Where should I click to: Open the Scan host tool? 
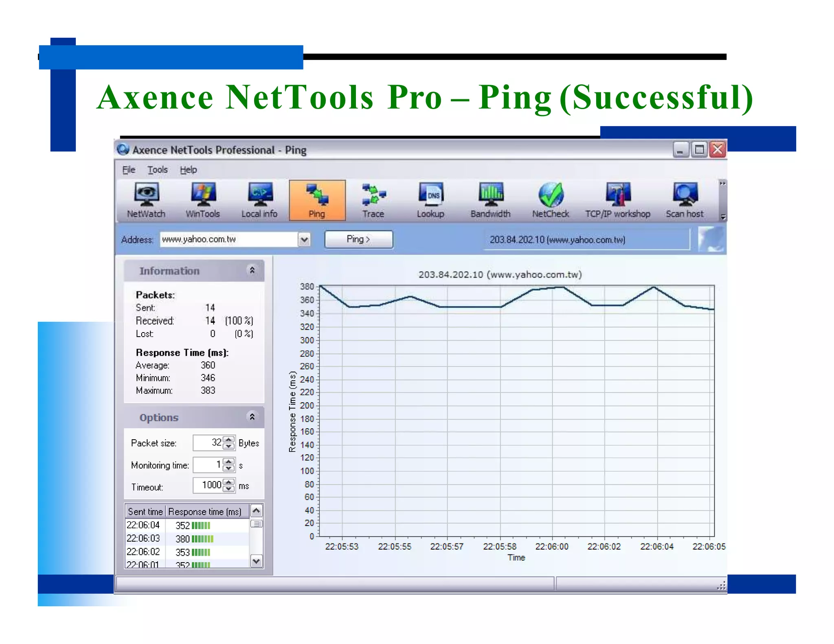685,200
